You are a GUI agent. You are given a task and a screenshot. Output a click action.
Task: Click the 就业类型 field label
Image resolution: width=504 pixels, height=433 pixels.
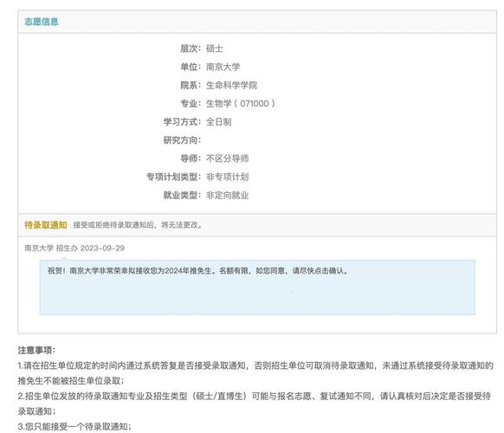tap(182, 195)
